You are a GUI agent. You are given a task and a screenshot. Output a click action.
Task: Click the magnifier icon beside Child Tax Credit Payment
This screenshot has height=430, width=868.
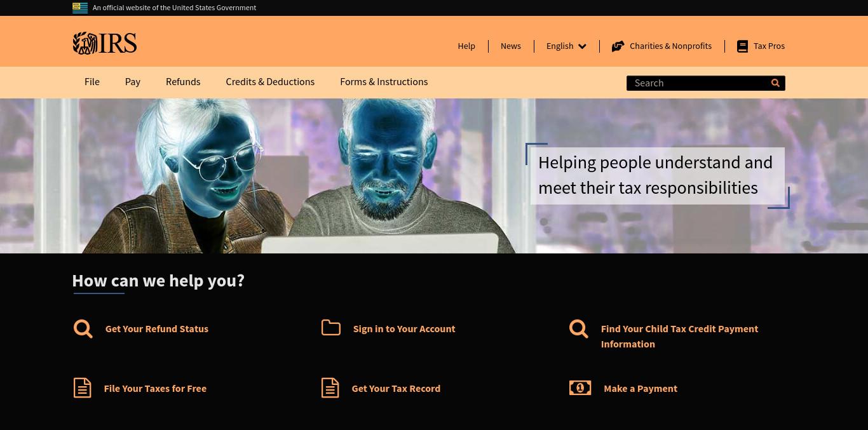click(x=579, y=328)
